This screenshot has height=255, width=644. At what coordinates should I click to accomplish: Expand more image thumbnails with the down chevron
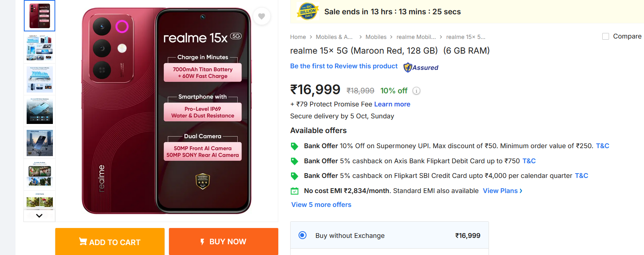[x=39, y=216]
